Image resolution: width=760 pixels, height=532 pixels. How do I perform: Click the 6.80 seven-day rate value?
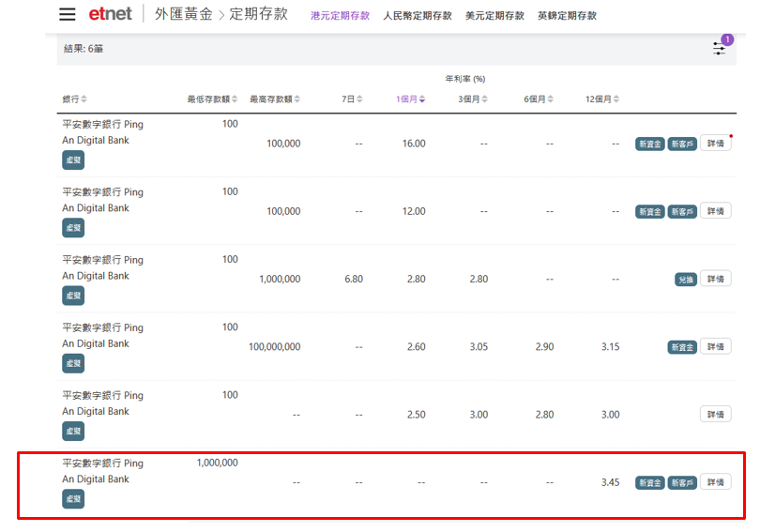(x=354, y=280)
